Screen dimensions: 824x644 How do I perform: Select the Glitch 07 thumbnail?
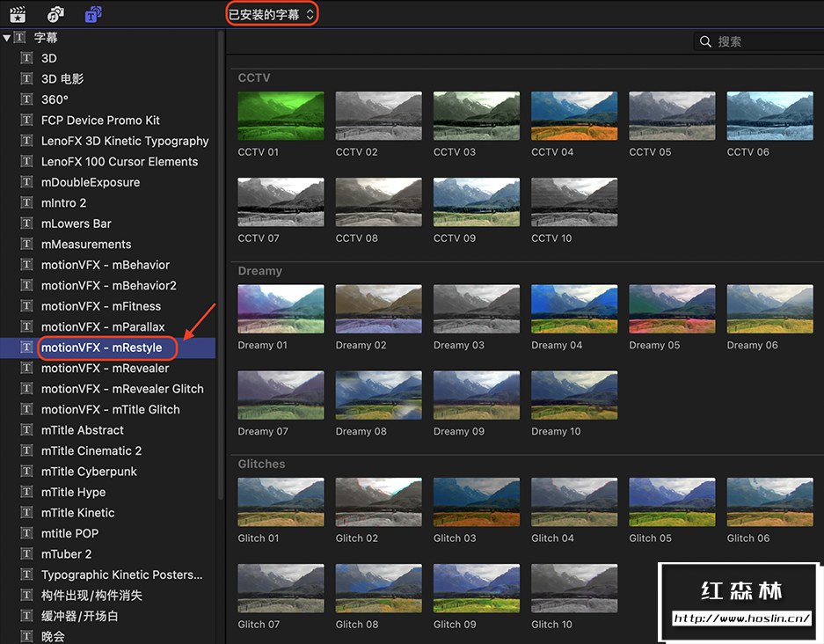pos(281,589)
